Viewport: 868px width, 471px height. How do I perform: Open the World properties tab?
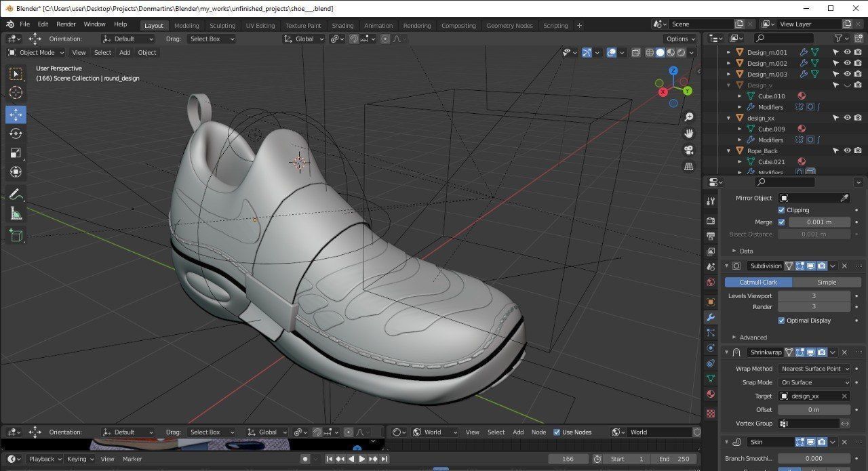coord(711,282)
